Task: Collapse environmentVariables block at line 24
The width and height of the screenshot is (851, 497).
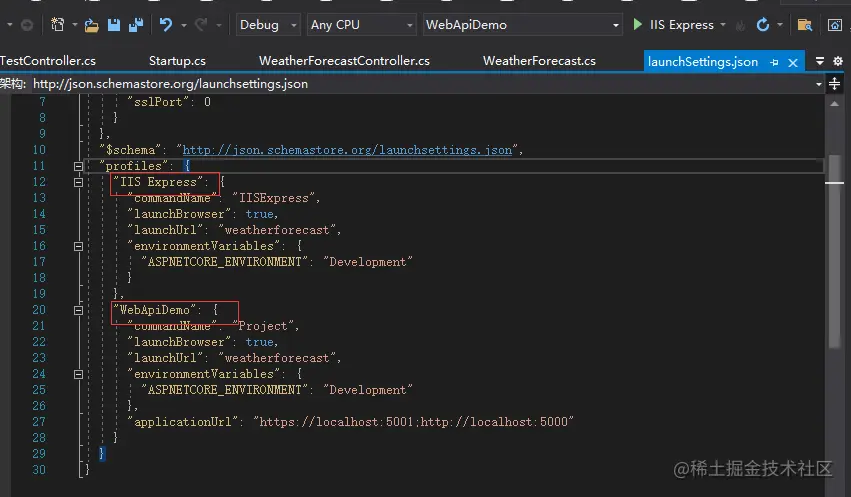Action: pos(78,374)
